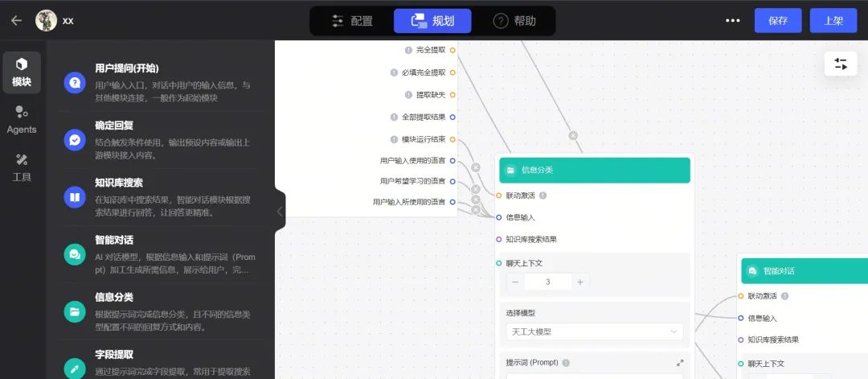The image size is (868, 379).
Task: Click info icon beside 完全提取
Action: 408,50
